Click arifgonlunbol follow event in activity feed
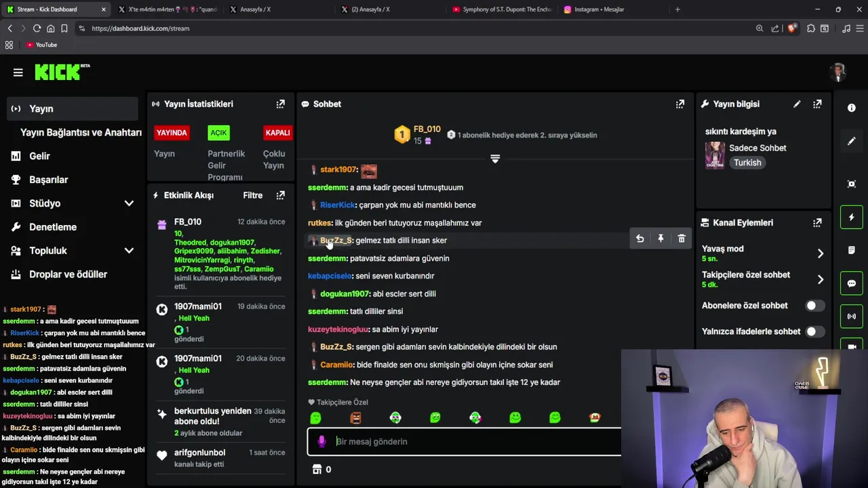 220,458
